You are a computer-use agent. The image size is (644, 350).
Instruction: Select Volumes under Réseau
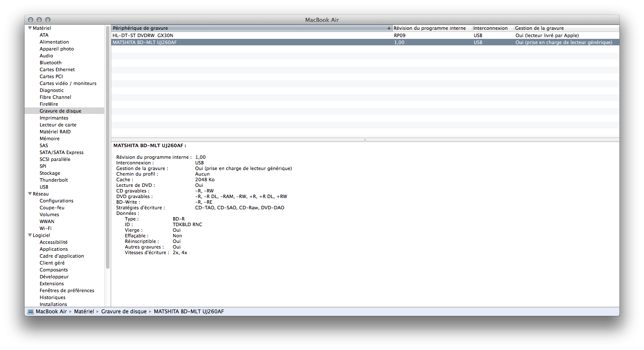[x=50, y=214]
